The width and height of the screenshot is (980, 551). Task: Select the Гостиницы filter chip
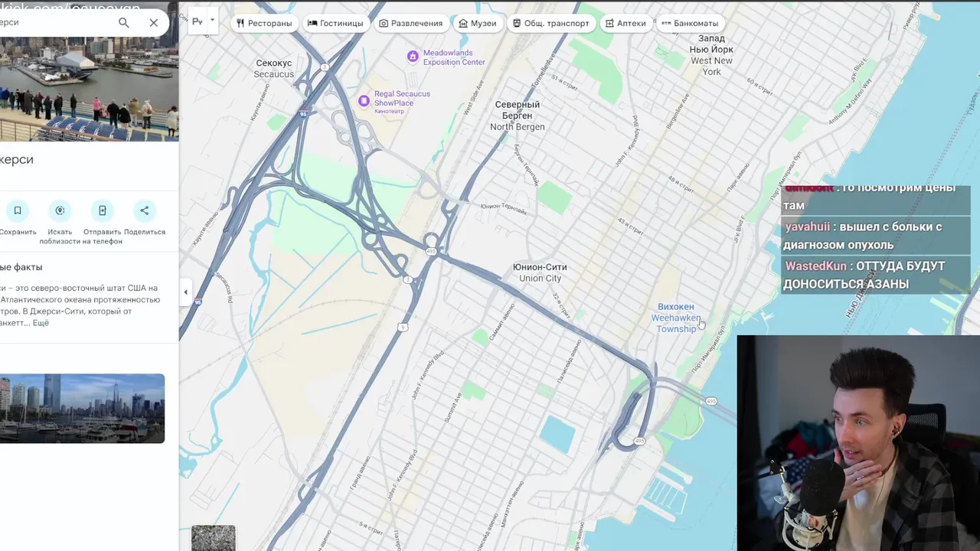[335, 23]
